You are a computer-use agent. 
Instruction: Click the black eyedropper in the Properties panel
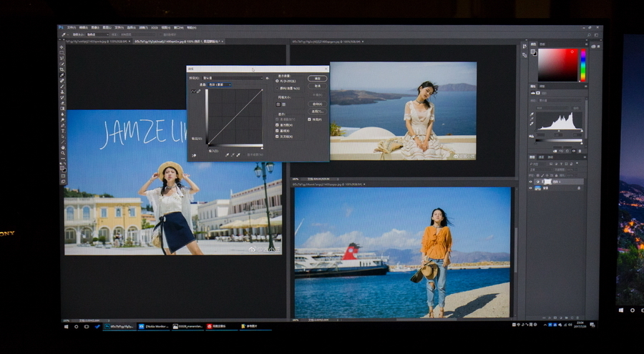tap(532, 114)
